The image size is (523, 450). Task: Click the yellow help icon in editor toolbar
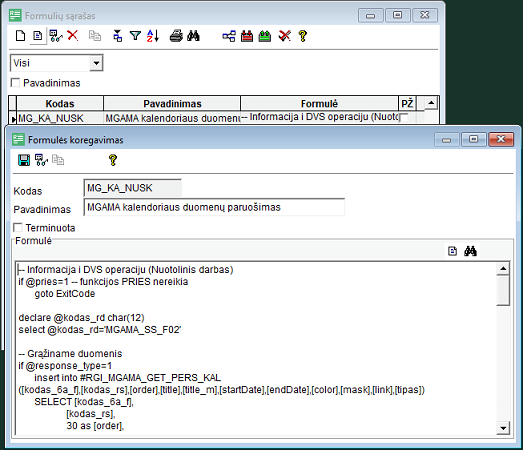(x=113, y=160)
